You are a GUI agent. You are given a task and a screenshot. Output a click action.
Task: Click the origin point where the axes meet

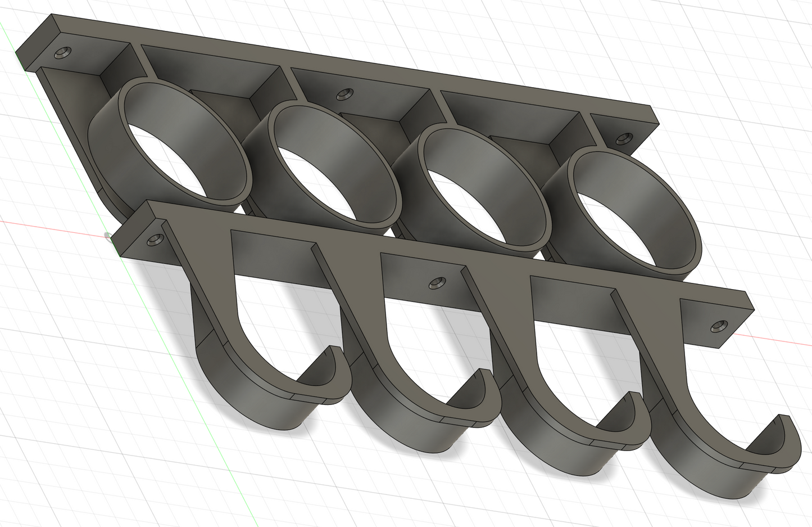pos(108,236)
